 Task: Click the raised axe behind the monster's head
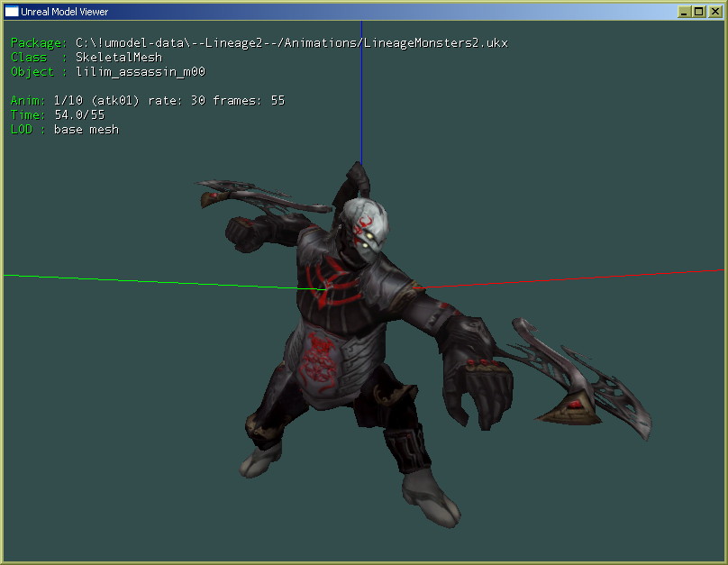(262, 197)
